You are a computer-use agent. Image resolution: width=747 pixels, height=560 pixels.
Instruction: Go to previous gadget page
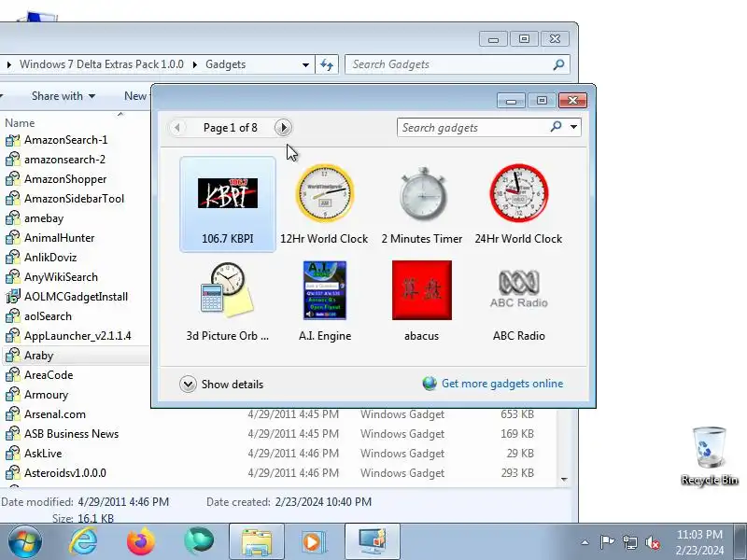point(177,128)
